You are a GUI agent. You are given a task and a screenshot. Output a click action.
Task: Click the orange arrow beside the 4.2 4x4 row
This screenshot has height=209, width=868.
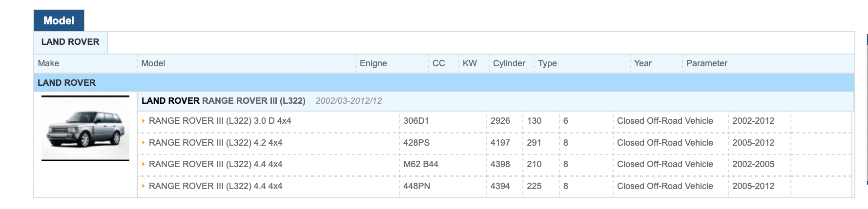coord(143,143)
